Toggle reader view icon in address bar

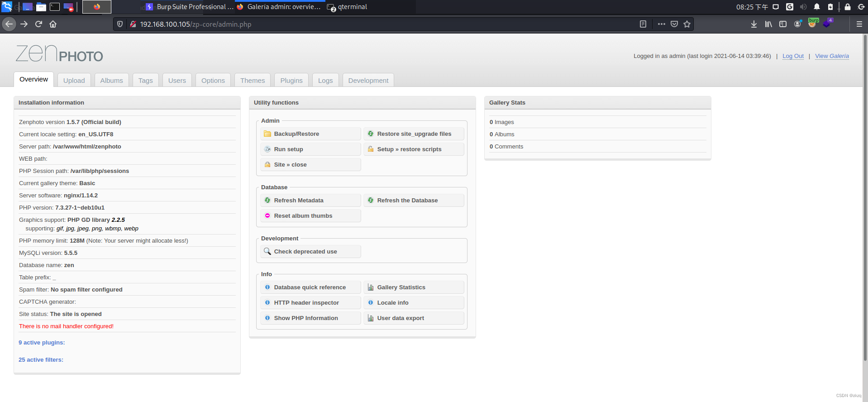(643, 24)
